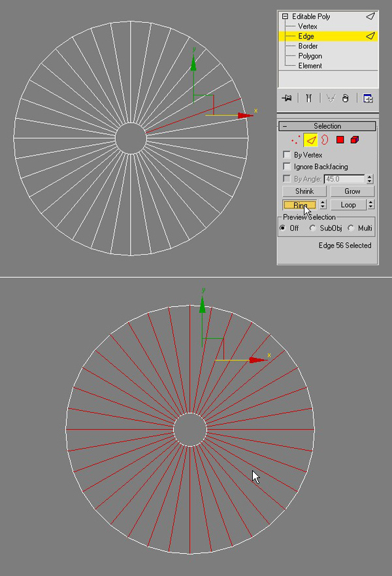Select Multi preview selection radio

(351, 228)
